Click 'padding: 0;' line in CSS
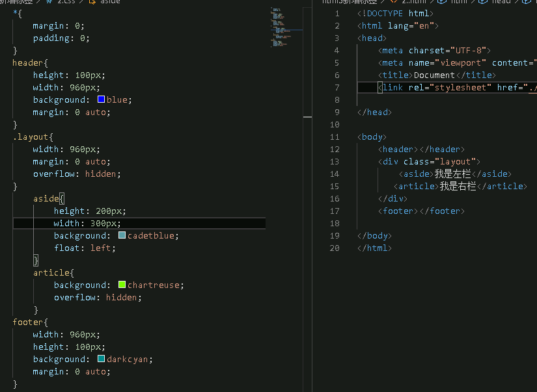Image resolution: width=537 pixels, height=392 pixels. tap(61, 38)
